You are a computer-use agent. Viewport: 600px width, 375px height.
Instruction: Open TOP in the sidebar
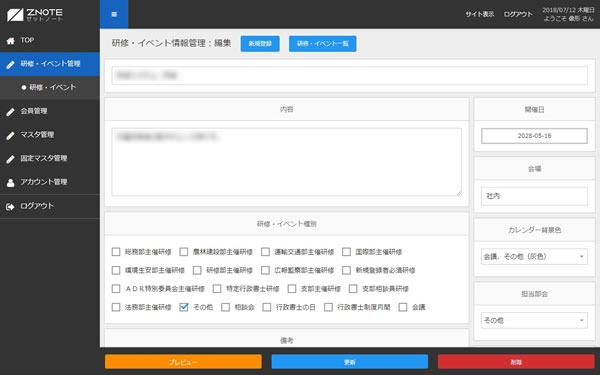click(x=50, y=40)
